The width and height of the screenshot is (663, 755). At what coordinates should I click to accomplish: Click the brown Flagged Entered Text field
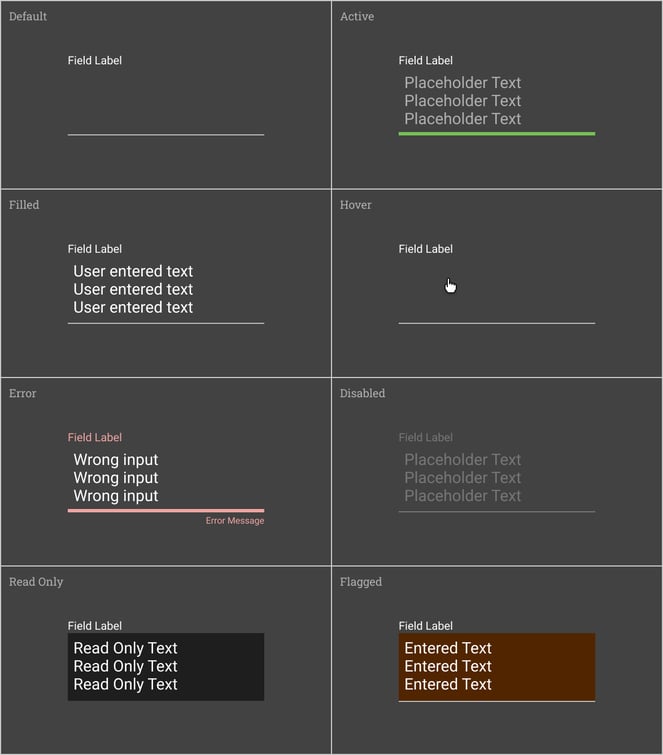point(496,667)
